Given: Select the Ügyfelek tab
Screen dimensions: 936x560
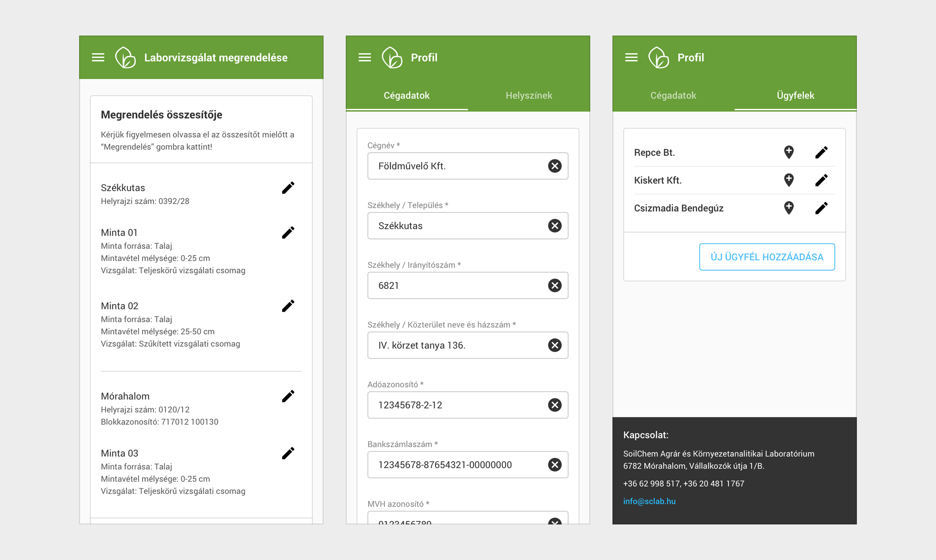Looking at the screenshot, I should tap(795, 96).
